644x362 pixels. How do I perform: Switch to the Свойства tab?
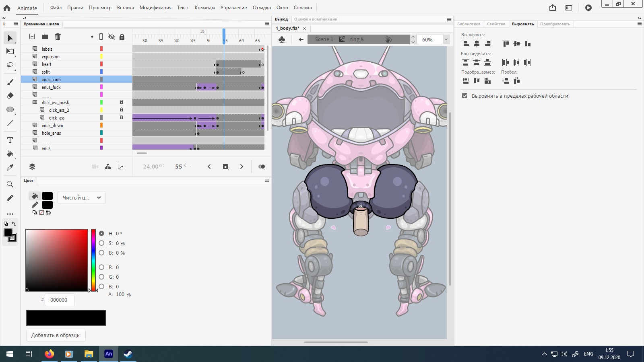496,24
